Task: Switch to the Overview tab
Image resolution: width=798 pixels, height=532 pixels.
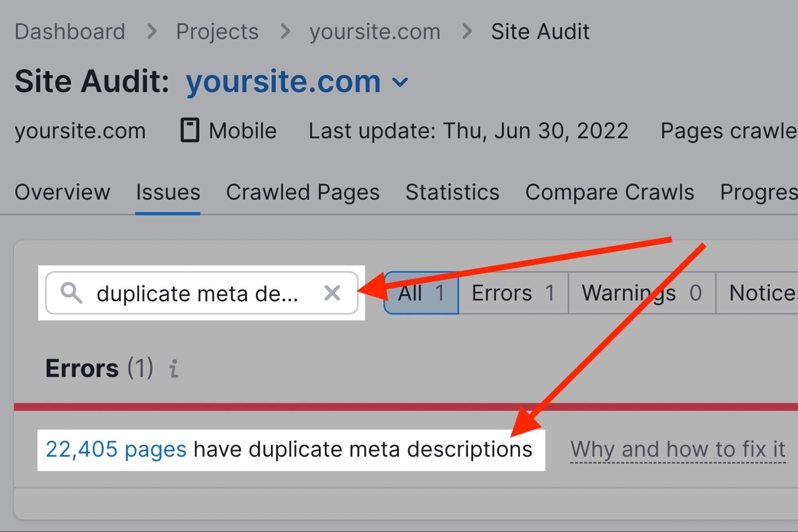Action: (x=62, y=192)
